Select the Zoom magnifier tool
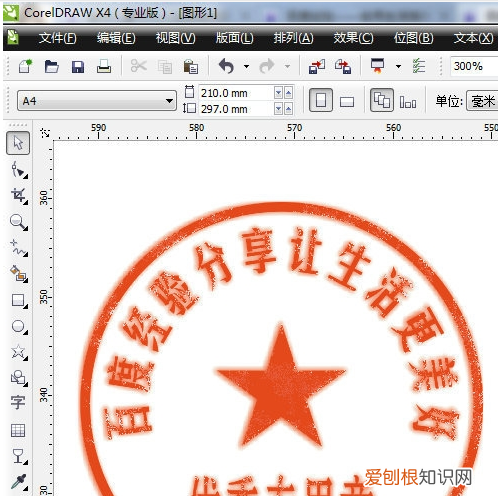The width and height of the screenshot is (498, 496). [x=19, y=222]
